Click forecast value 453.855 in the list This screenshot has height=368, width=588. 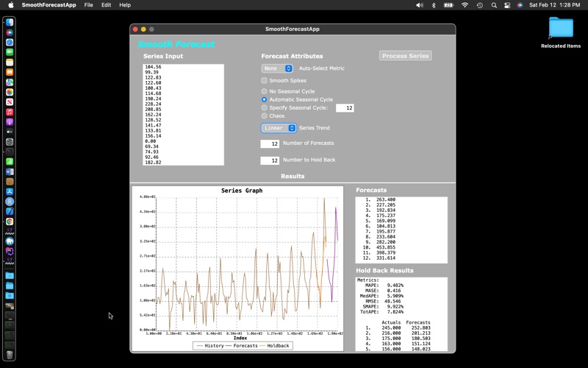pyautogui.click(x=386, y=247)
